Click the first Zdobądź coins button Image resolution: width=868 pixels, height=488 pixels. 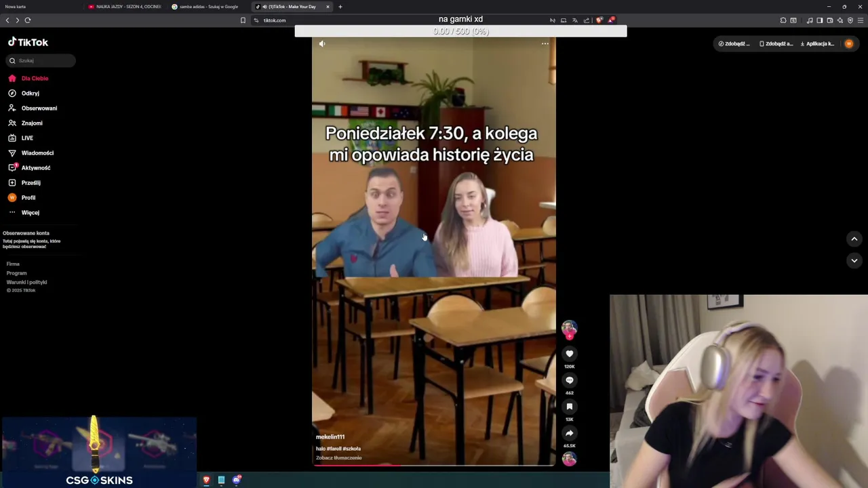click(x=734, y=43)
